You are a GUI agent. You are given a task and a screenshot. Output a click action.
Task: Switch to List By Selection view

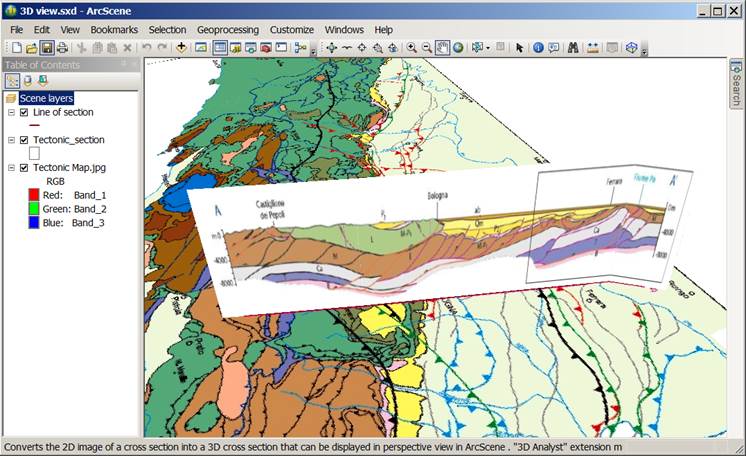(42, 81)
